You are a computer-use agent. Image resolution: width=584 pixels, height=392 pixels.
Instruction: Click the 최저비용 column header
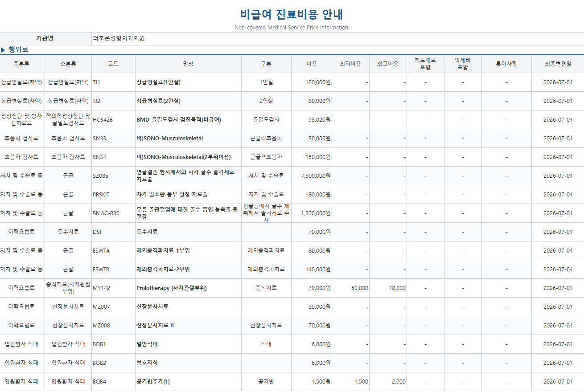click(350, 64)
